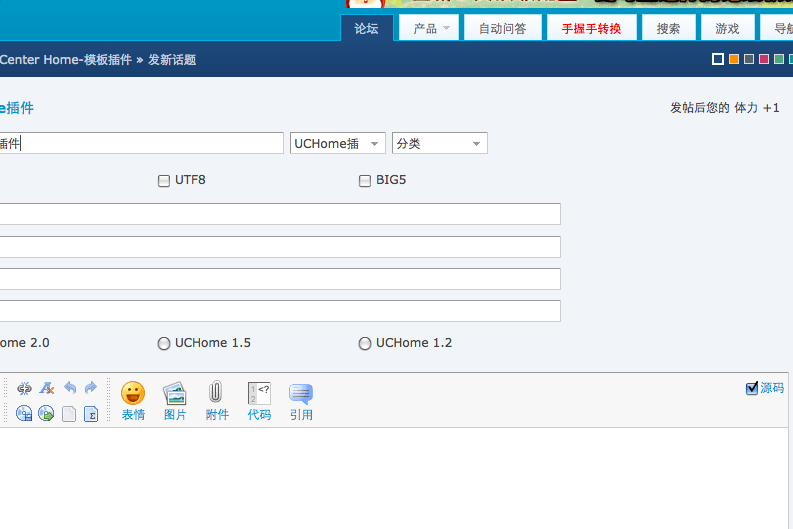Tick the UTF8 checkbox
This screenshot has height=529, width=793.
pyautogui.click(x=164, y=181)
